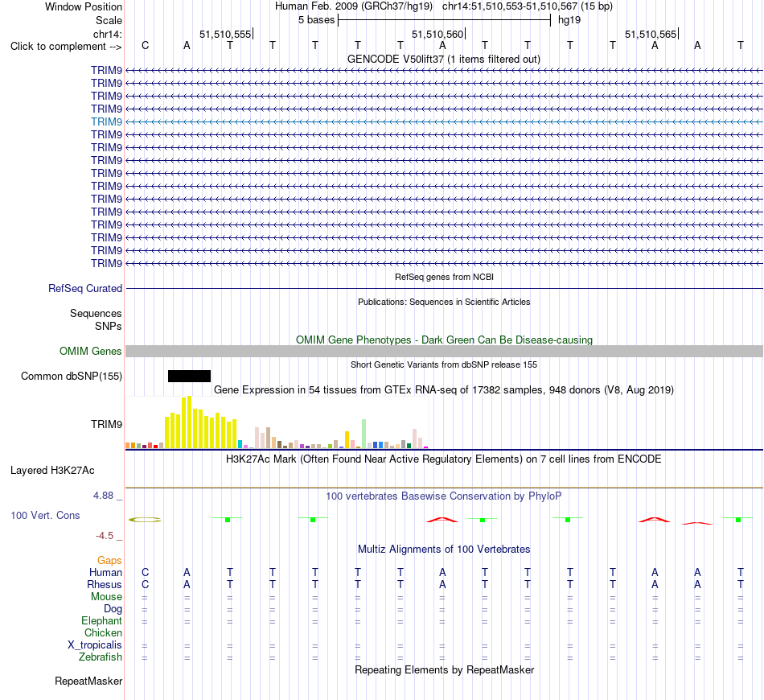The width and height of the screenshot is (764, 700).
Task: Click the tallest yellow bar in the GTEx chart
Action: [190, 422]
